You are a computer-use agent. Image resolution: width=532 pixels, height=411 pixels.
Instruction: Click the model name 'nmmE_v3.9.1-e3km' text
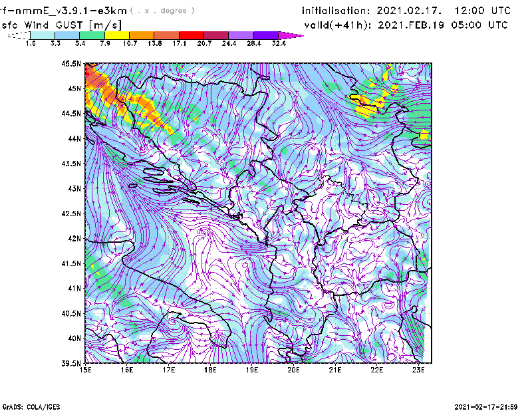click(71, 11)
